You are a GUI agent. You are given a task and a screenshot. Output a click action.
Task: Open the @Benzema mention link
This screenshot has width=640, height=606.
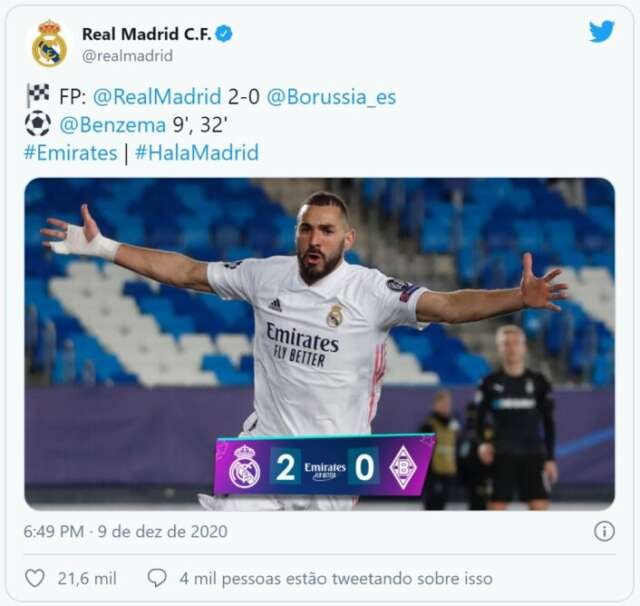(113, 125)
